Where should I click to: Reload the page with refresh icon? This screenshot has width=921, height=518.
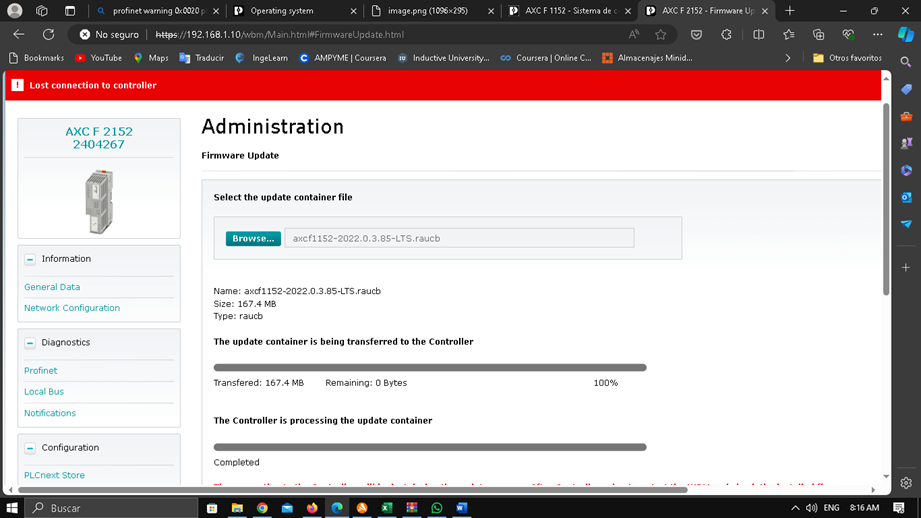[48, 35]
